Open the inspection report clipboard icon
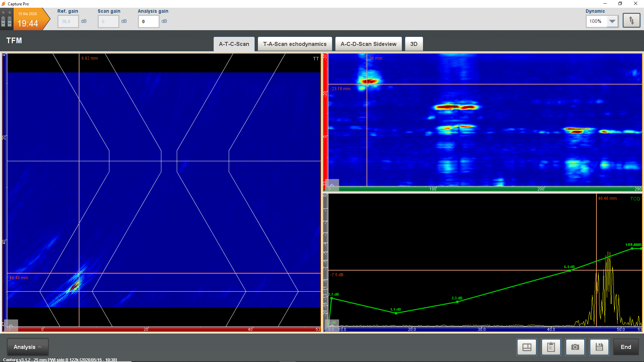The width and height of the screenshot is (644, 362). 551,347
